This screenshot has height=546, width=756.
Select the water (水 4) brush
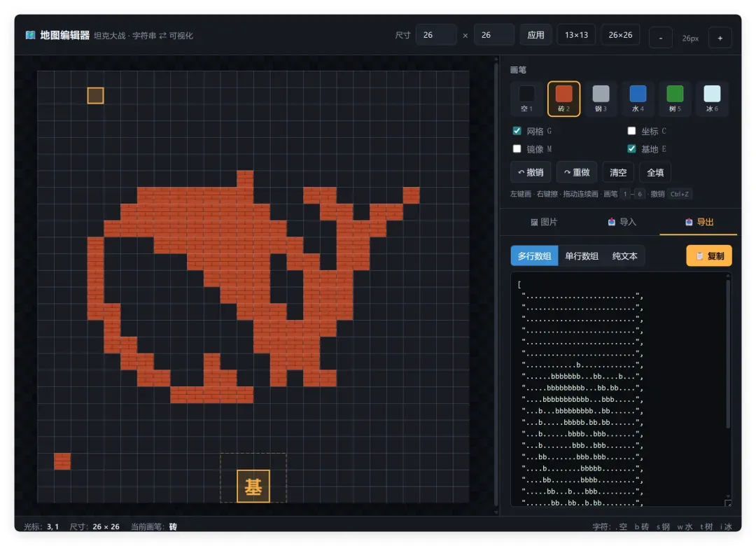(638, 99)
